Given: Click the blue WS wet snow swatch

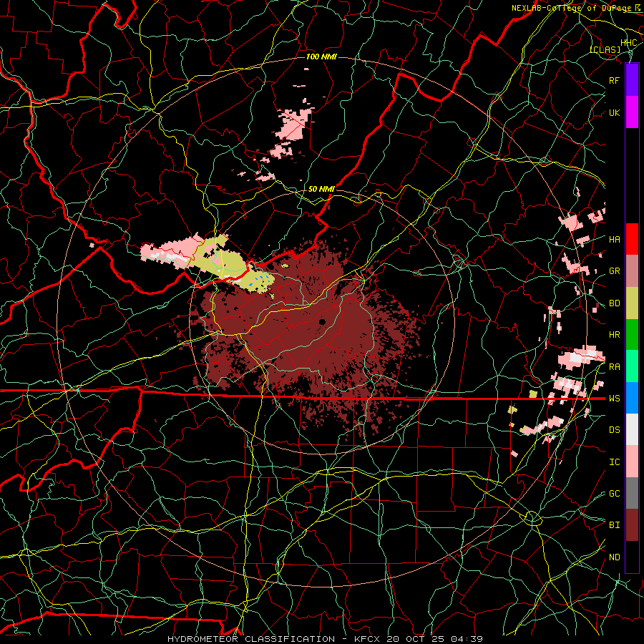Looking at the screenshot, I should [x=632, y=398].
